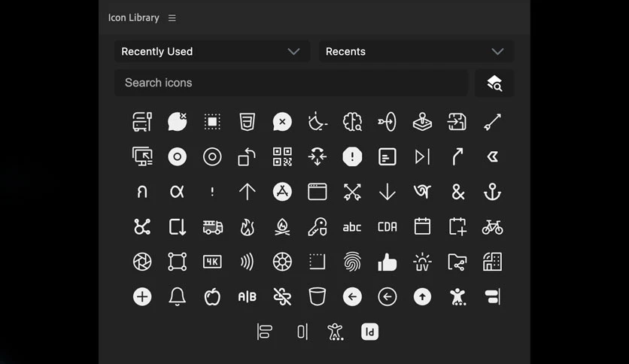Image resolution: width=629 pixels, height=364 pixels.
Task: Select the UV sun icon
Action: [422, 262]
